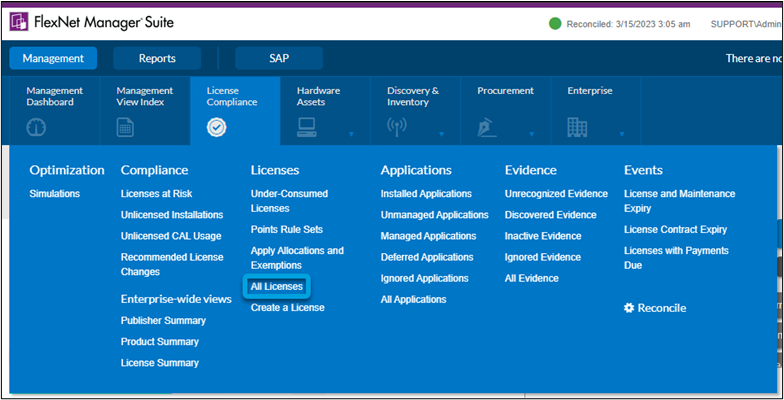Open Points Rule Sets
784x400 pixels.
click(x=287, y=229)
